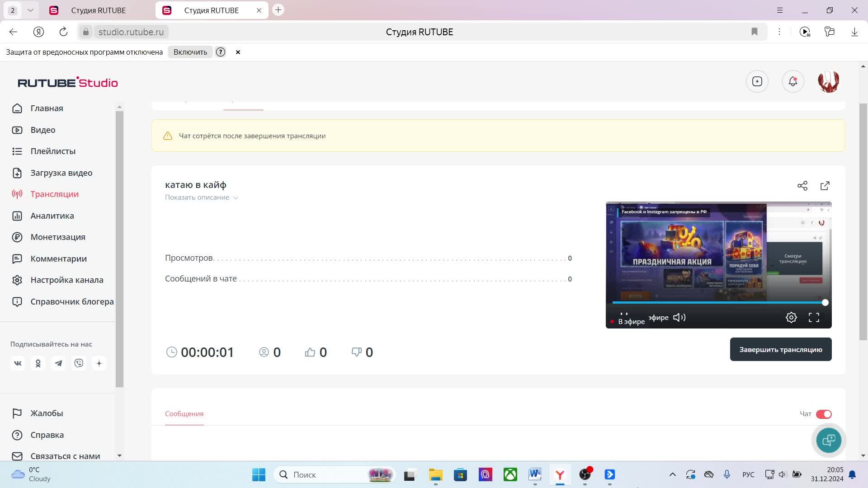Image resolution: width=868 pixels, height=488 pixels.
Task: Click the stream preview progress bar
Action: [x=718, y=302]
